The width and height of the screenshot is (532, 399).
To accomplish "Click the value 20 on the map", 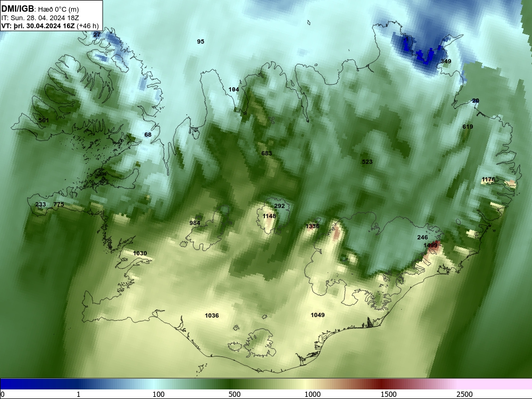I will [475, 101].
